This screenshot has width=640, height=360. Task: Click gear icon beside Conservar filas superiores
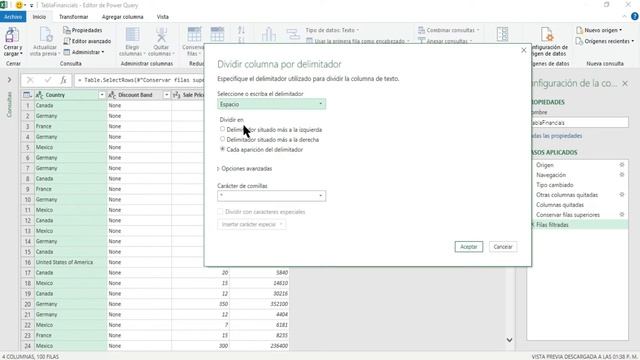click(x=622, y=214)
